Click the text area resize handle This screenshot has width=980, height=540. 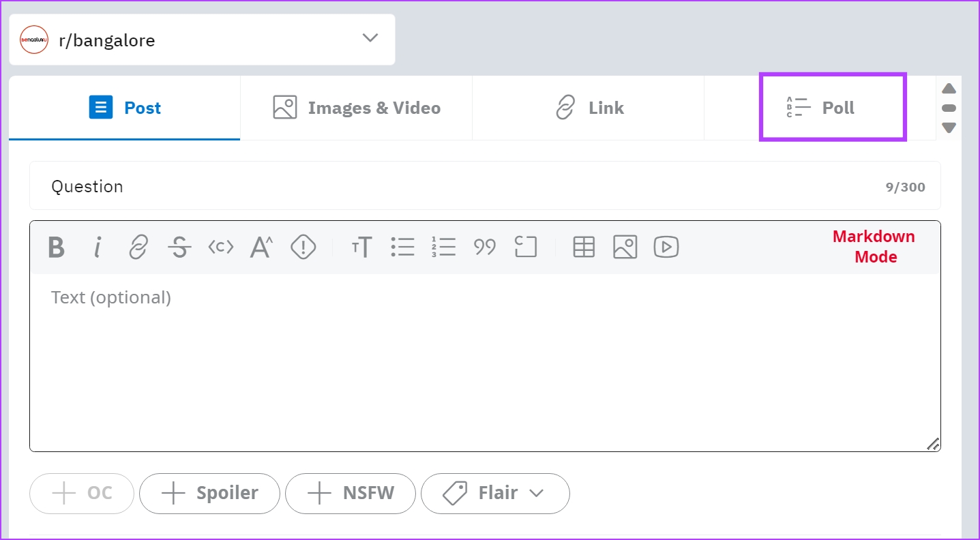click(933, 443)
